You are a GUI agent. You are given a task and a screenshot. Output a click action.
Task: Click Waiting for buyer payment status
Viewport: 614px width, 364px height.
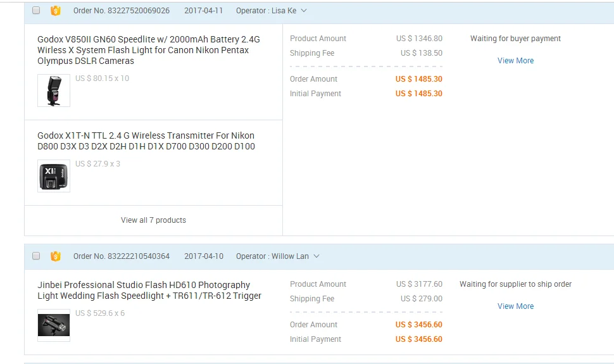click(515, 39)
